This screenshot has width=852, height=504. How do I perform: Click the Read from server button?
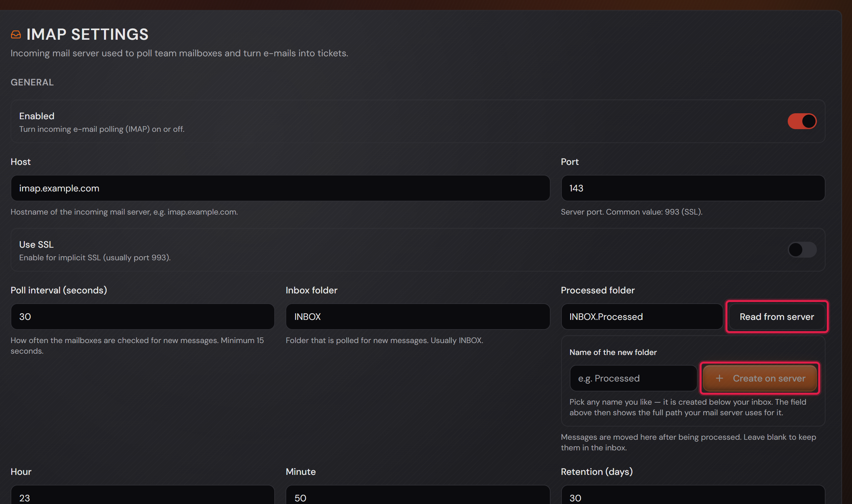[776, 317]
